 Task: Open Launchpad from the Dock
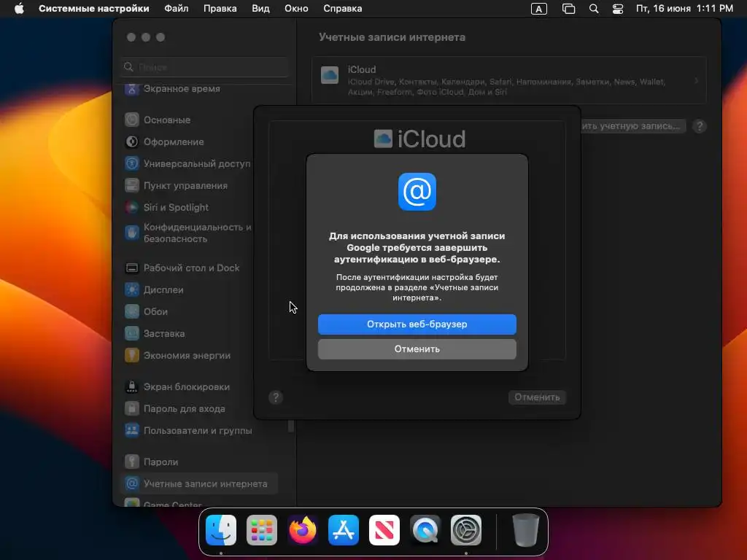click(x=262, y=530)
